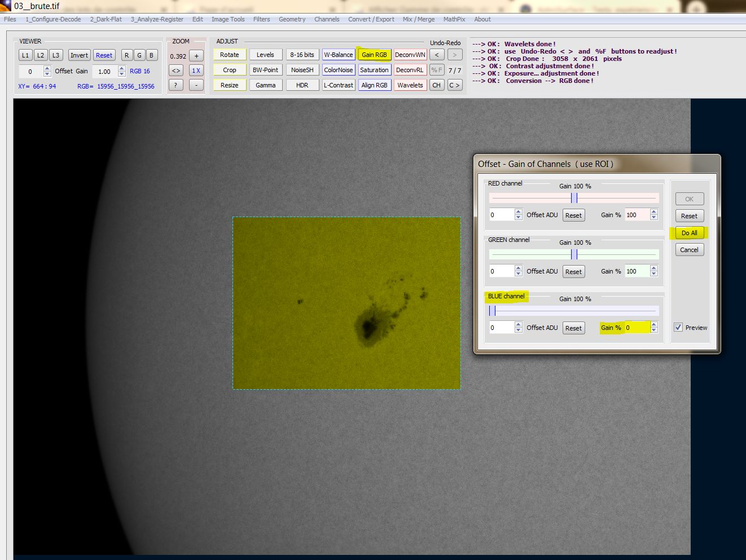Viewport: 746px width, 560px height.
Task: Toggle the Preview checkbox
Action: click(678, 327)
